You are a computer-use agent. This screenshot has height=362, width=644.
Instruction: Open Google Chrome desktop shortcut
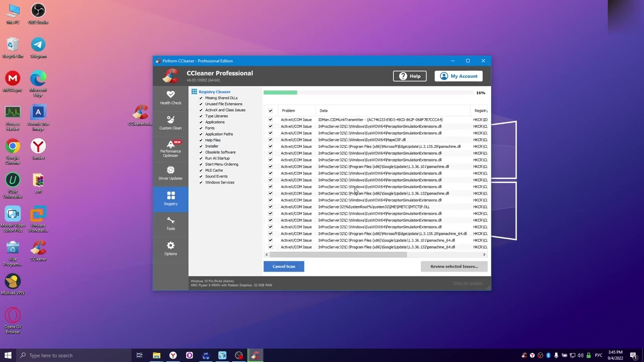(x=13, y=151)
